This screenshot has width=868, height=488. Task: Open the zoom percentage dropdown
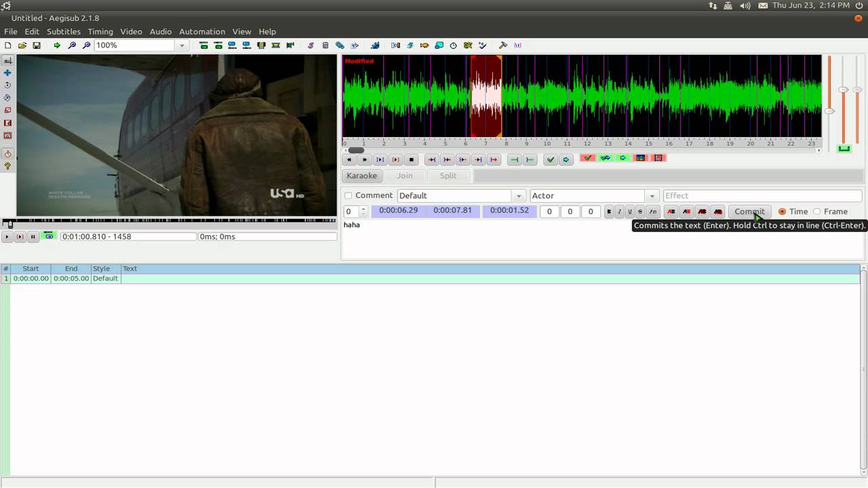(x=182, y=45)
